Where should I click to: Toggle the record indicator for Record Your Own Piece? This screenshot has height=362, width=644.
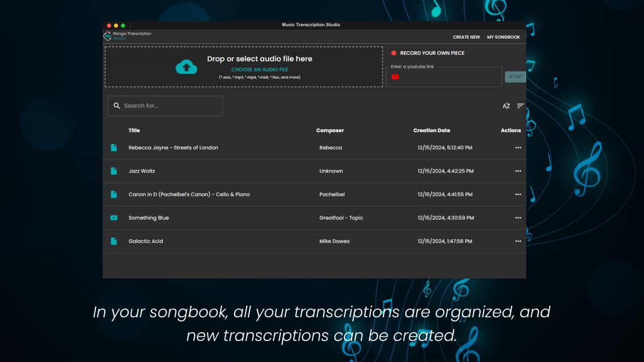pyautogui.click(x=394, y=53)
